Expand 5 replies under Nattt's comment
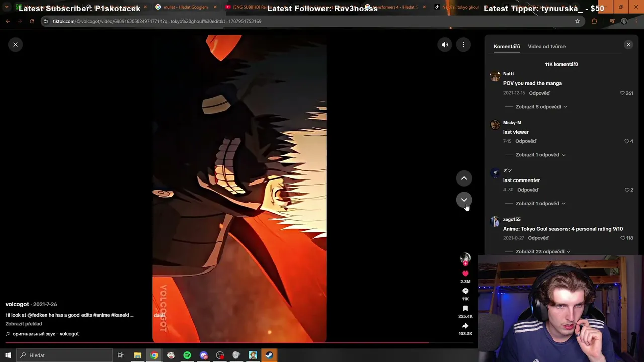 click(x=541, y=107)
